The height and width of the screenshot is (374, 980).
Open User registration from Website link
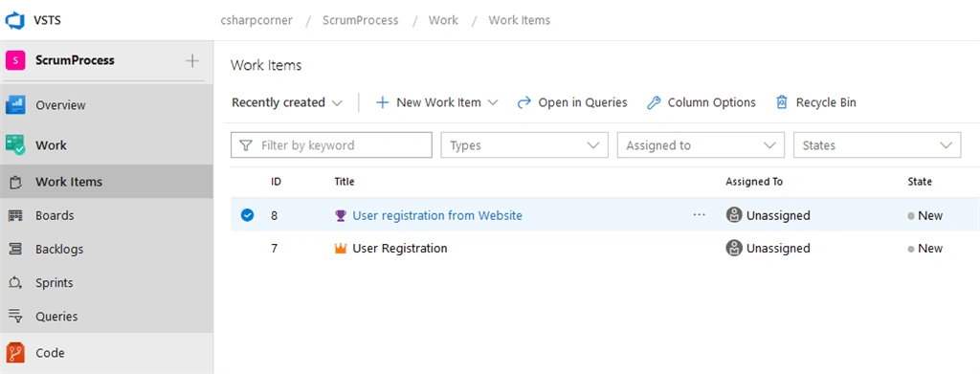tap(437, 215)
